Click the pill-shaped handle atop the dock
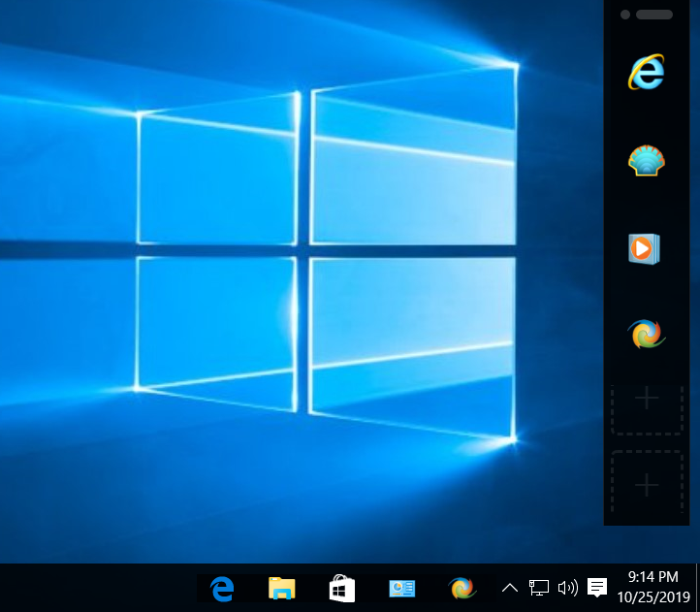 coord(654,15)
